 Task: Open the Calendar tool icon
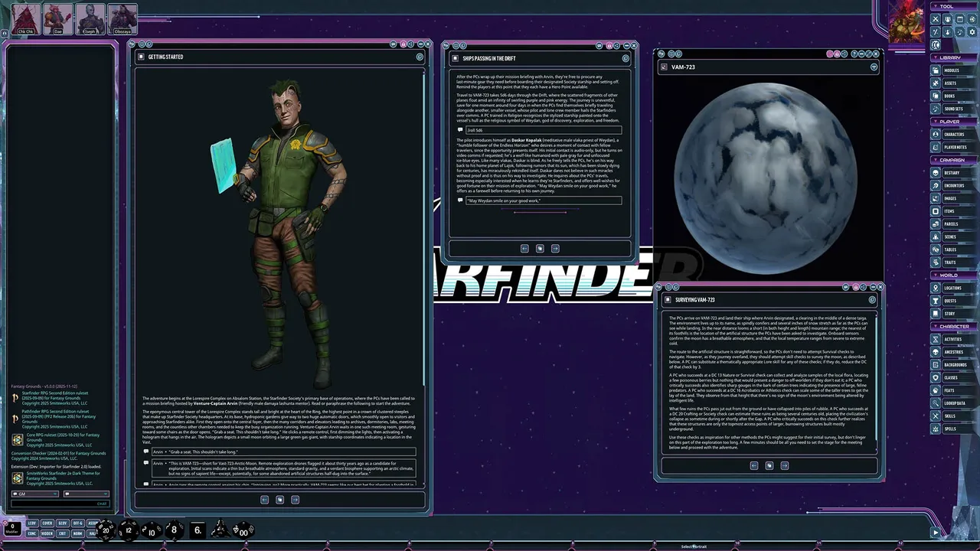tap(960, 19)
